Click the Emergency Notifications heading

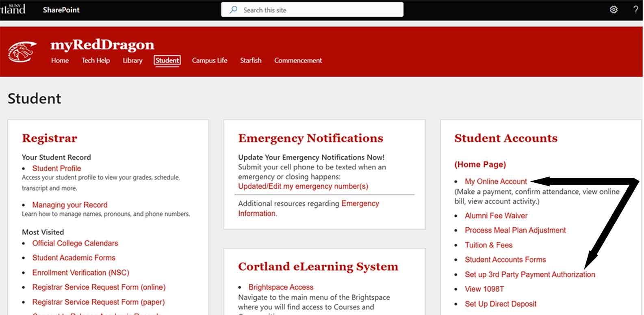pos(310,138)
